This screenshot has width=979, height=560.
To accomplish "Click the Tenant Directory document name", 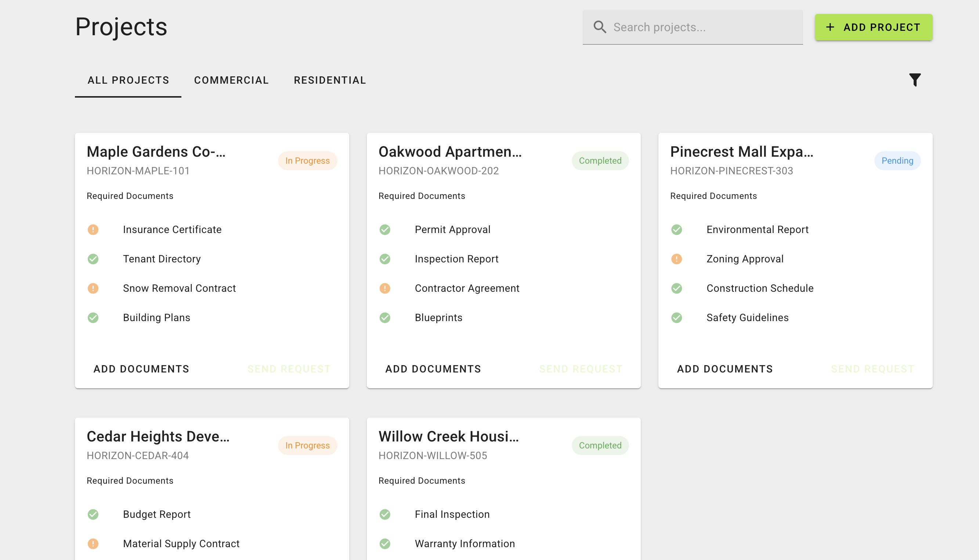I will [162, 259].
